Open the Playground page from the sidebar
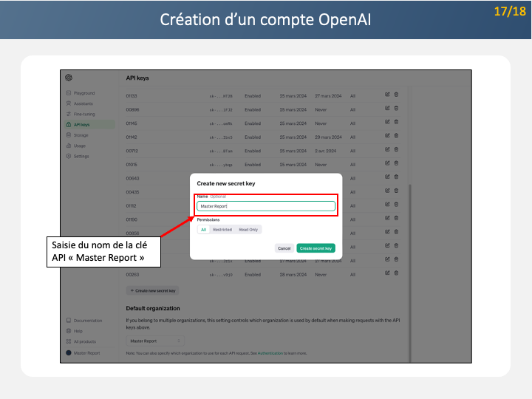 (83, 93)
